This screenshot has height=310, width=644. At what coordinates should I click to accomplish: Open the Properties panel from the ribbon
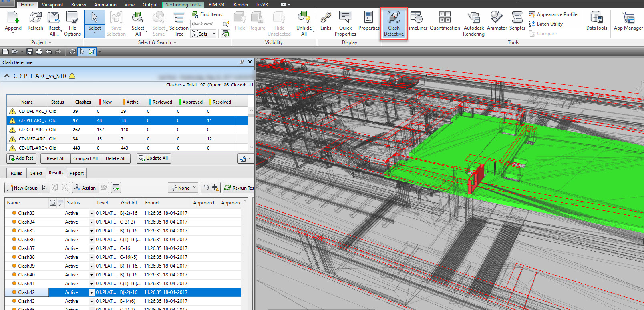[368, 21]
